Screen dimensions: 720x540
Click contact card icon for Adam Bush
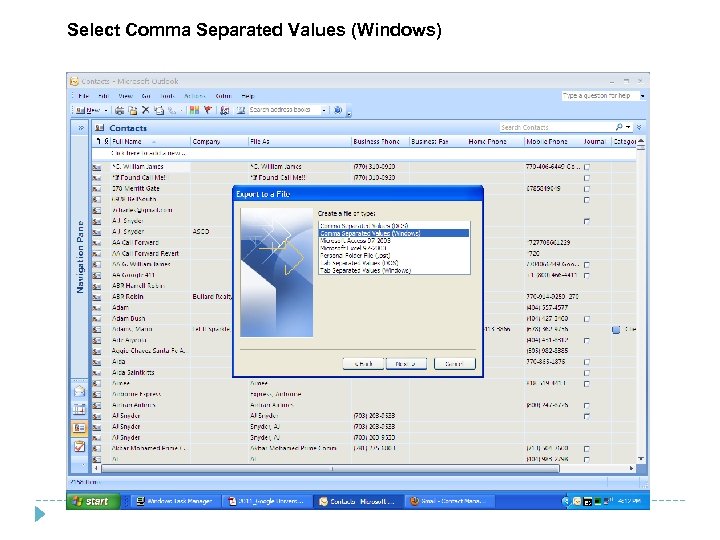tap(96, 319)
